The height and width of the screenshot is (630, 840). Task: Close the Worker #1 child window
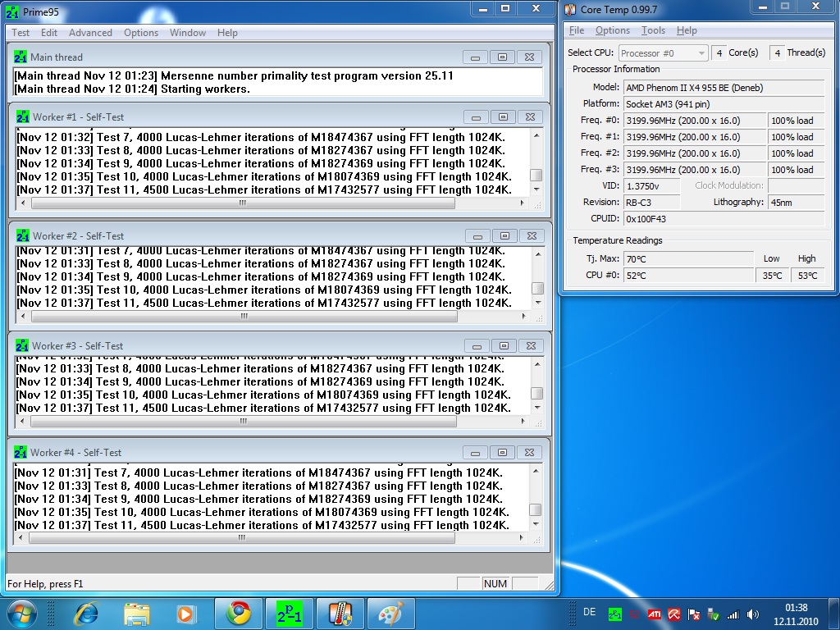[x=530, y=117]
